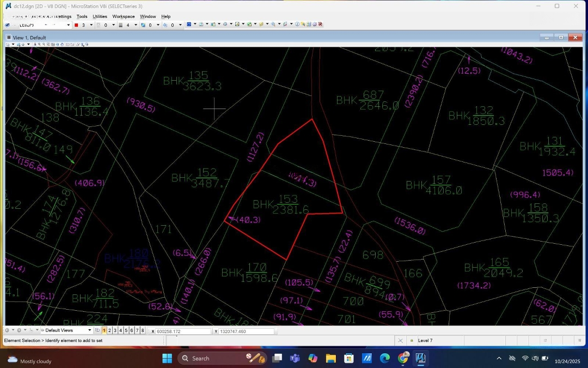Click Level 7 in the status bar
This screenshot has width=588, height=368.
pyautogui.click(x=425, y=341)
